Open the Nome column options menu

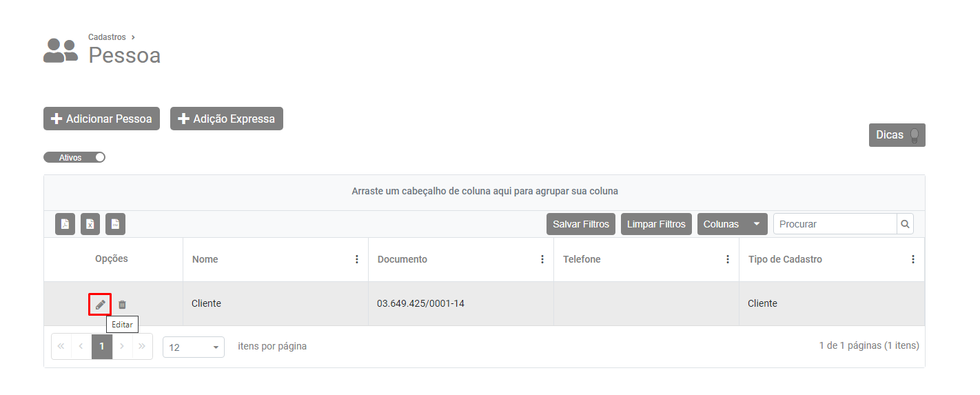coord(357,259)
